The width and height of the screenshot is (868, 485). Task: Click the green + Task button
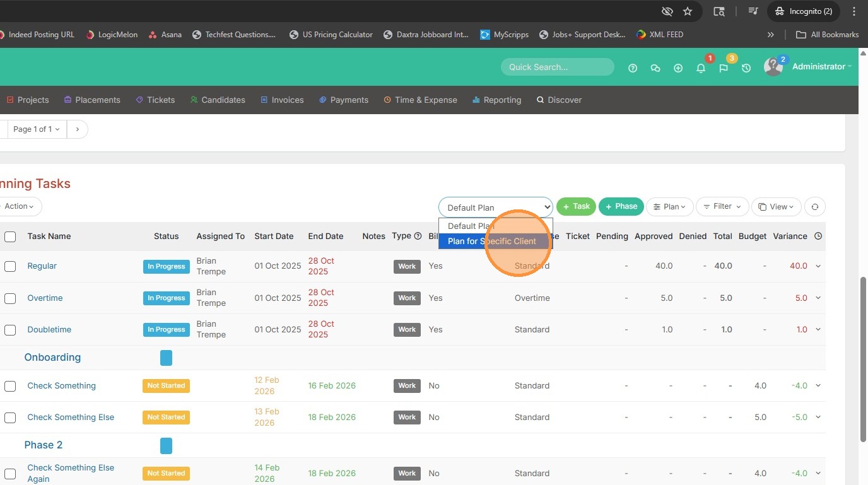click(576, 206)
